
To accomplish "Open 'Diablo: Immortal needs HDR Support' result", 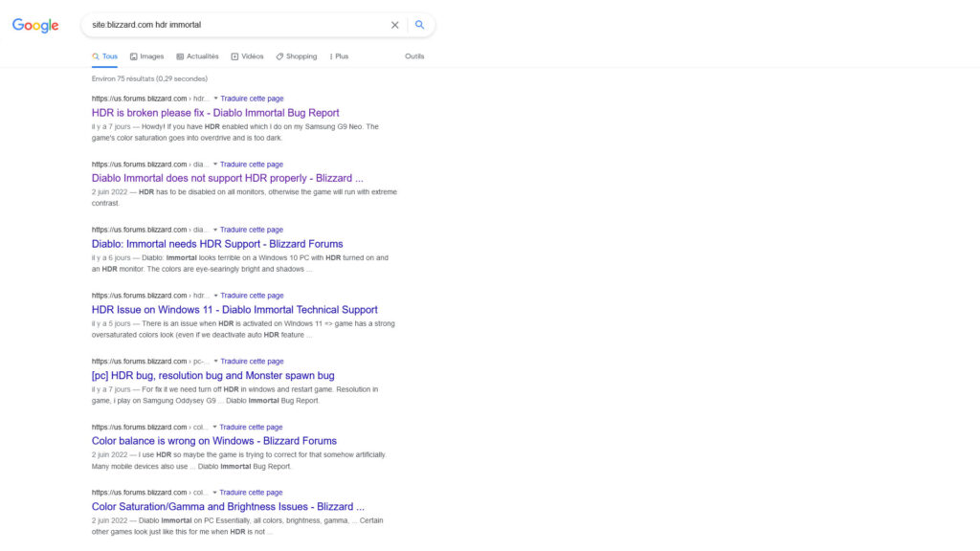I will [217, 244].
